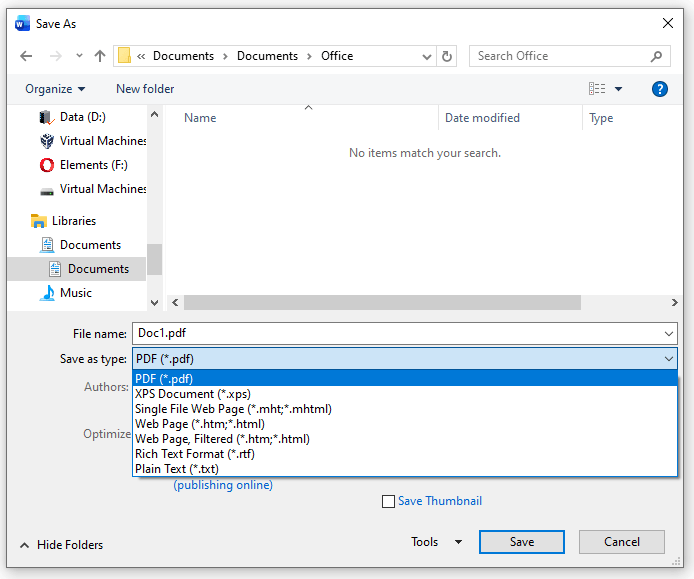Click the Data (D:) drive icon
This screenshot has height=579, width=694.
point(46,117)
